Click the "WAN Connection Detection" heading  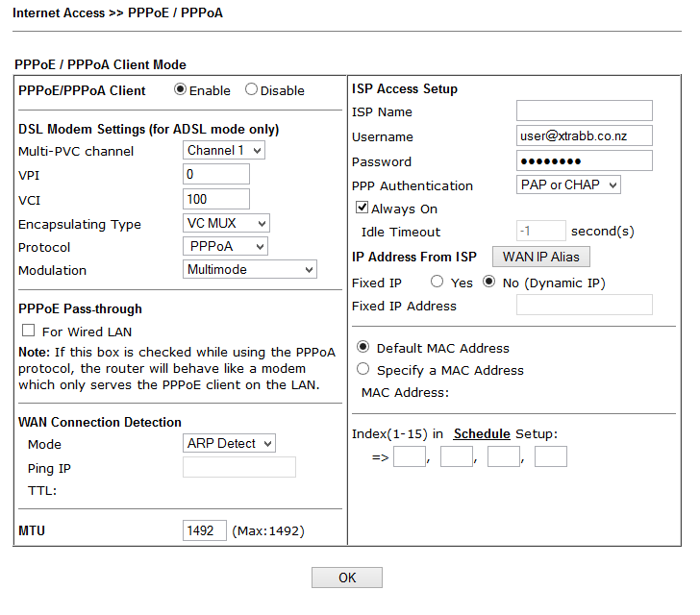pyautogui.click(x=100, y=422)
